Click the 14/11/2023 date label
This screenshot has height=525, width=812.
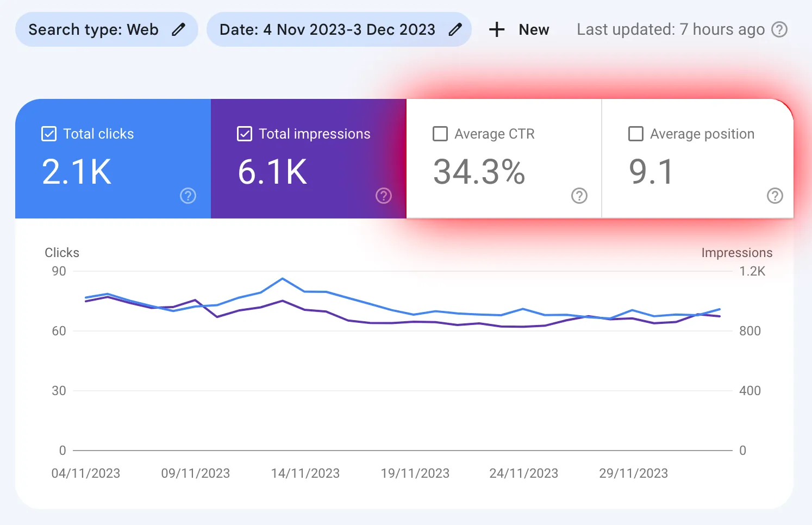coord(305,473)
